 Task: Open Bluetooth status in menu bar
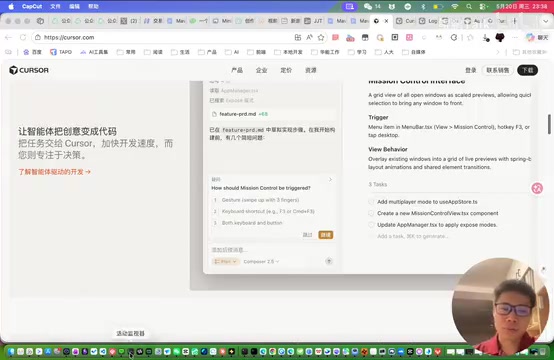(x=423, y=6)
